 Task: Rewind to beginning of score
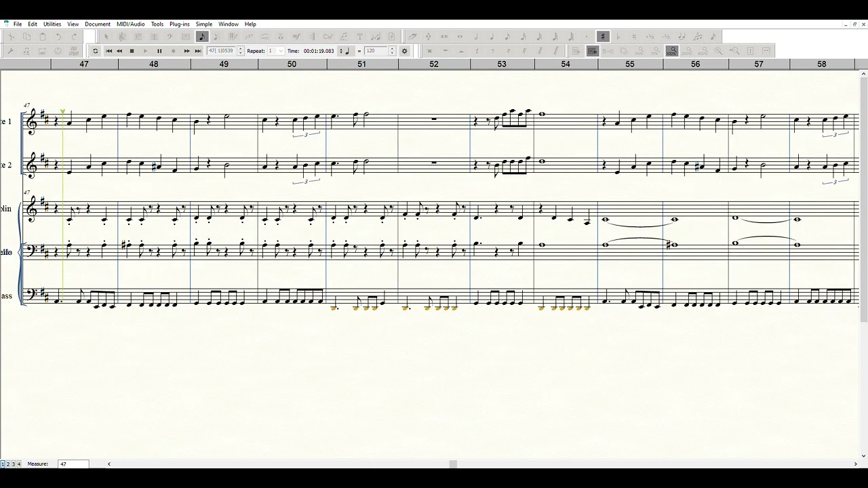pos(108,51)
